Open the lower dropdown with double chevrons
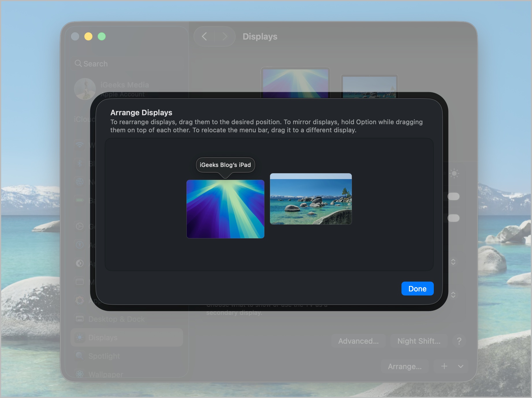 (x=453, y=295)
